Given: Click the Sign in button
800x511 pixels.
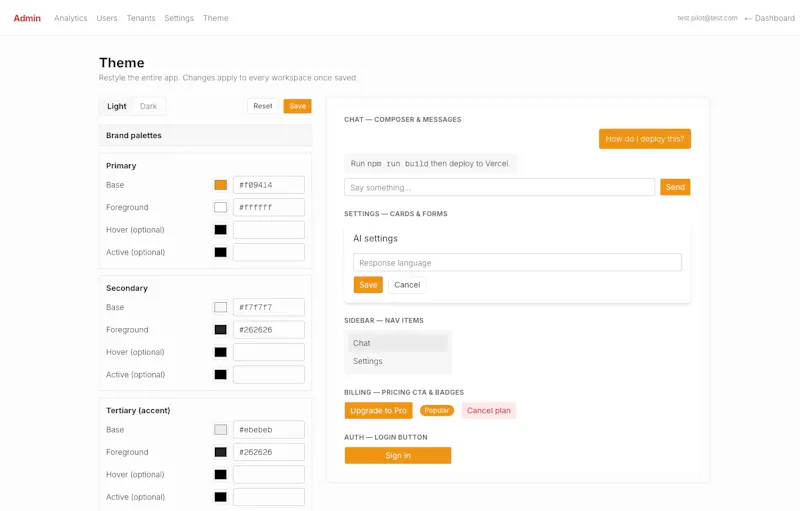Looking at the screenshot, I should (397, 455).
